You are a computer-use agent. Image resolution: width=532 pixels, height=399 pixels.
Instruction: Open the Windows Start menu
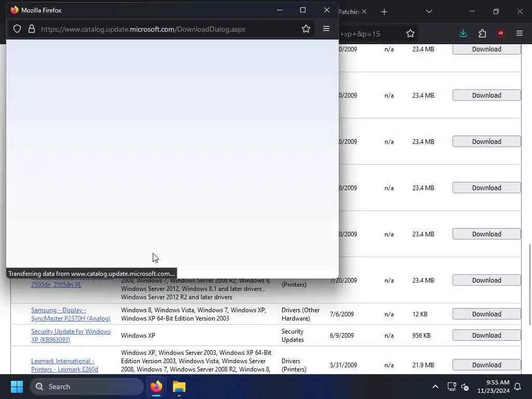(x=17, y=387)
